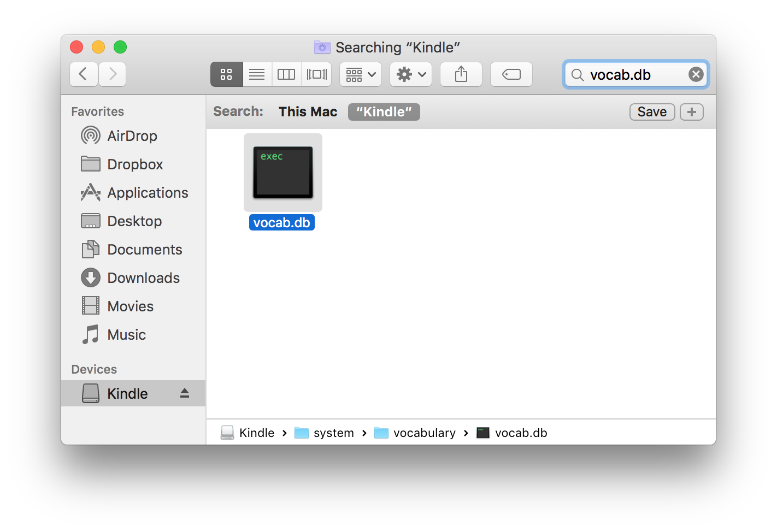Open the item arrangement dropdown
This screenshot has height=532, width=777.
[360, 74]
